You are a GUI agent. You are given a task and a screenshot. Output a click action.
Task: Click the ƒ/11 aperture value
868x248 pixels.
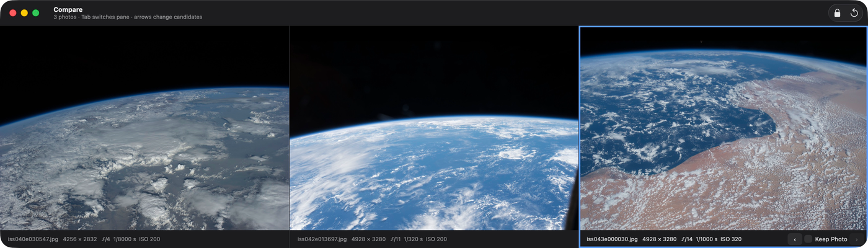(x=397, y=239)
